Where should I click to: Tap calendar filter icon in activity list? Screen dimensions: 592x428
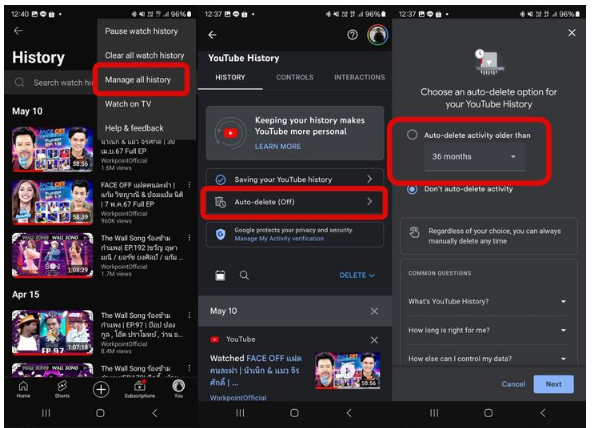(x=220, y=275)
